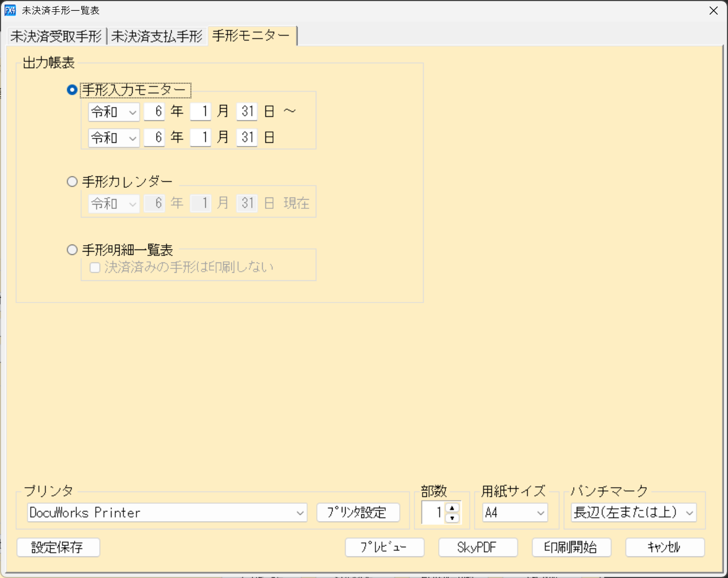Viewport: 728px width, 578px height.
Task: Select the 手形入力モニター radio button
Action: click(x=71, y=90)
